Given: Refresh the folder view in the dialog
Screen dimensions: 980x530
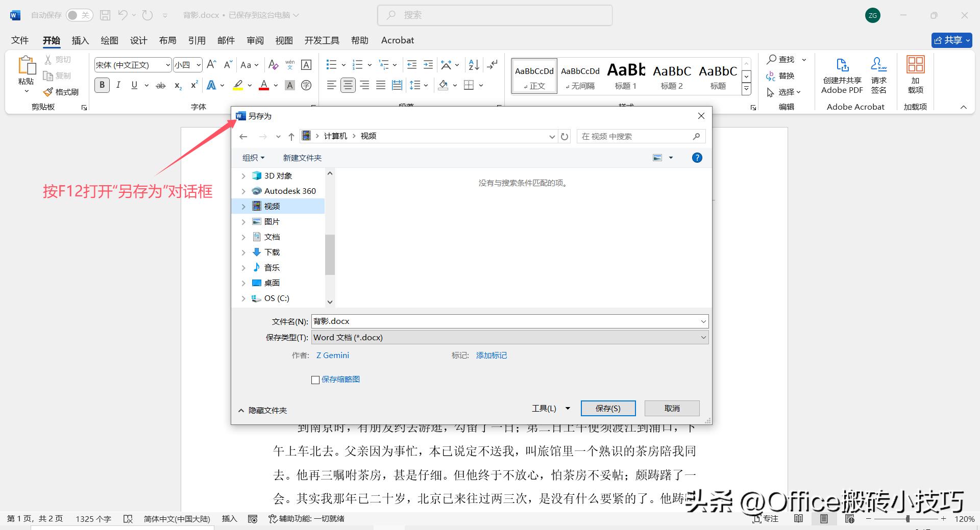Looking at the screenshot, I should pos(565,136).
